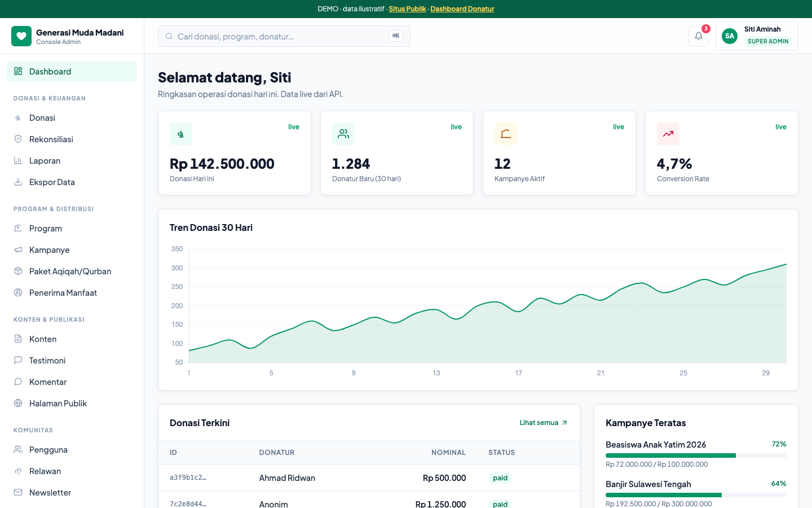812x508 pixels.
Task: Open the Dashboard Donatur banner link
Action: click(x=462, y=9)
